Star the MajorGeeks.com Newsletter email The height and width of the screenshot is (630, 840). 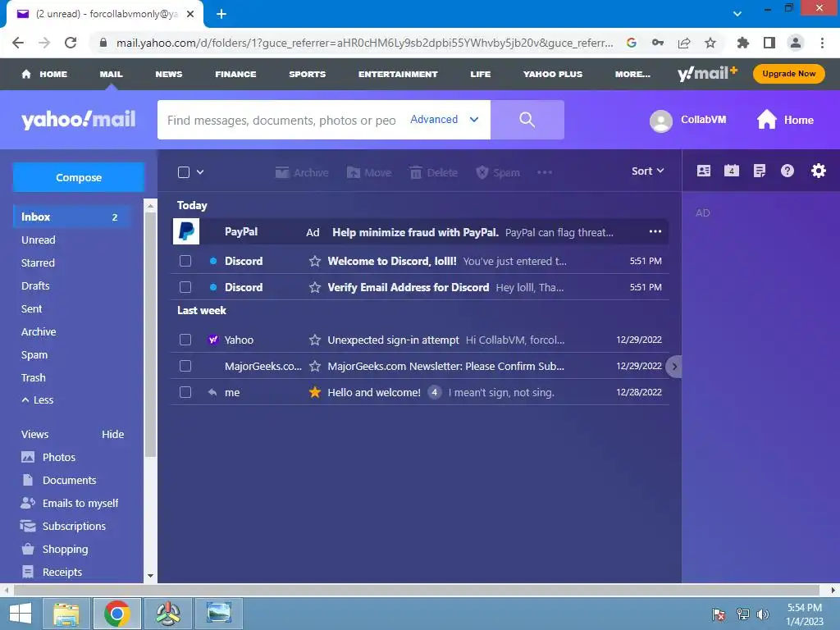(315, 367)
